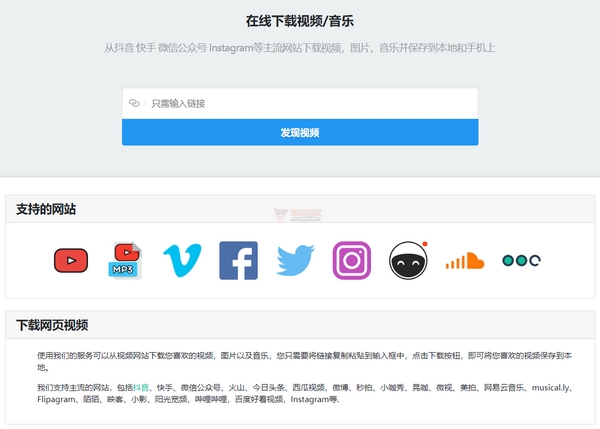Image resolution: width=600 pixels, height=429 pixels.
Task: Click the paragraph starting with 我们支持主流的网站
Action: (x=305, y=393)
